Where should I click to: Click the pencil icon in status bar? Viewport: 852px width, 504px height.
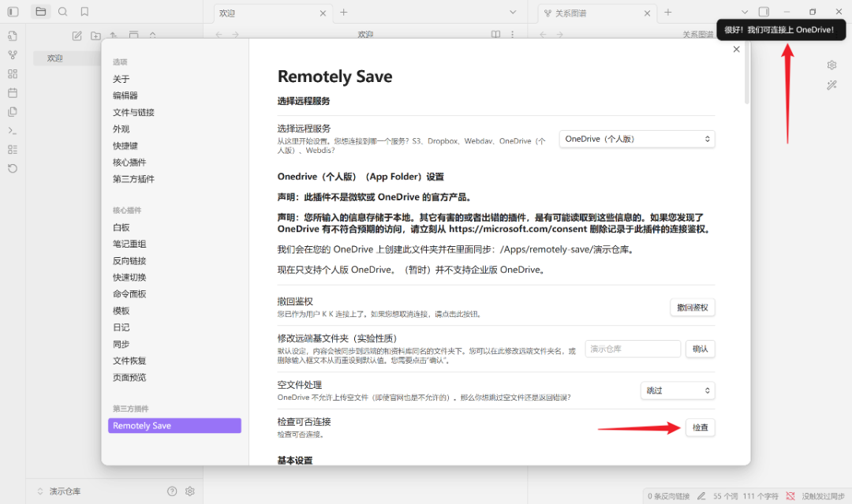coord(701,496)
